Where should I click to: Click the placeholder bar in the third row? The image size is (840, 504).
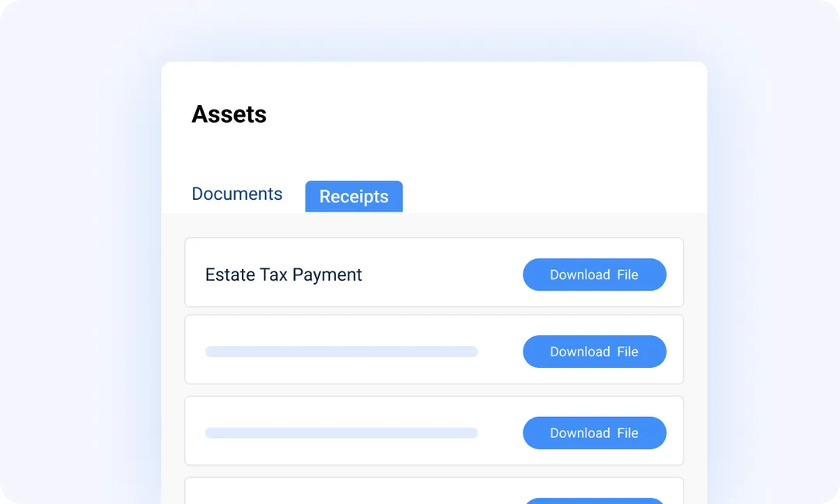(341, 432)
